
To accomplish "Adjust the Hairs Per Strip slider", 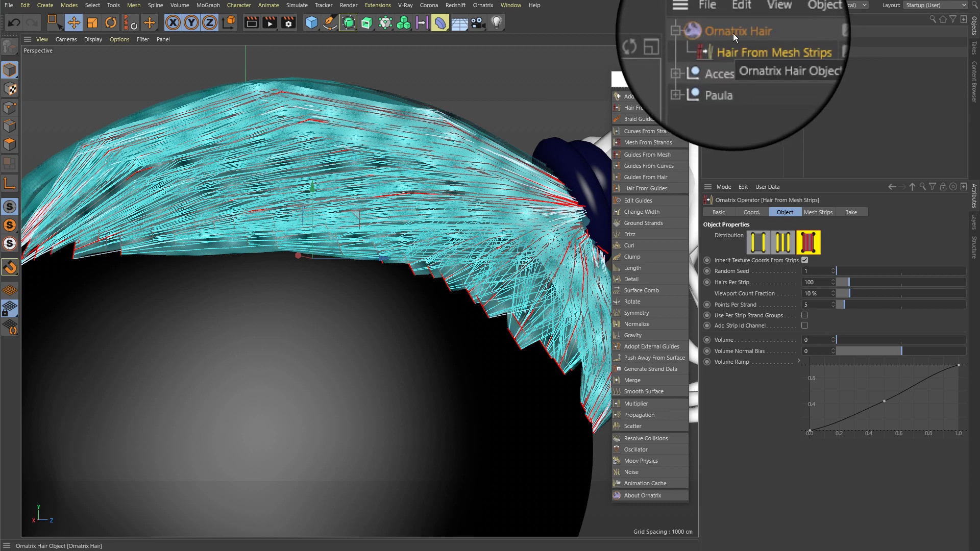I will 900,282.
